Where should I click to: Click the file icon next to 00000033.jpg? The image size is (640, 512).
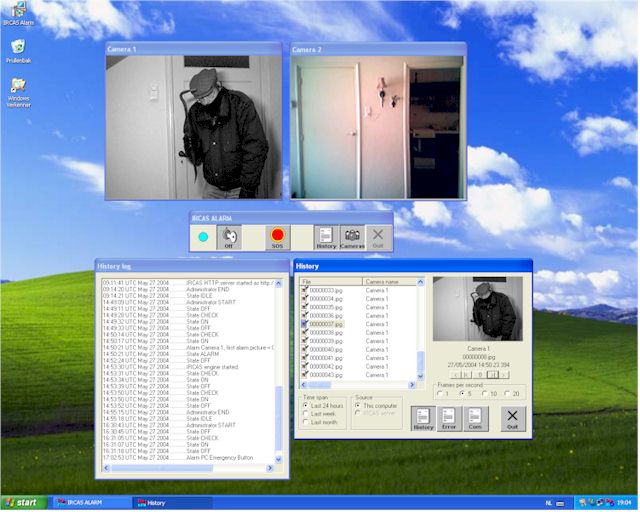point(304,290)
